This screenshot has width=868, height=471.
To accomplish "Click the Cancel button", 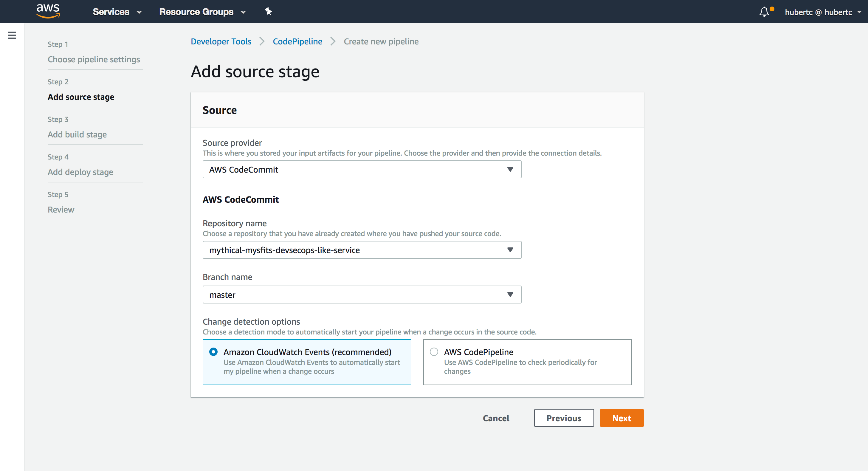I will [496, 418].
